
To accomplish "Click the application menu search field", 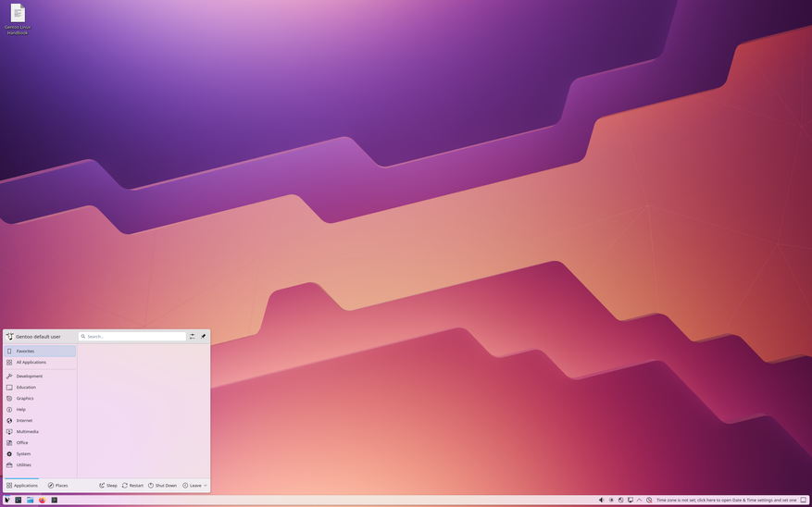I will pos(132,336).
